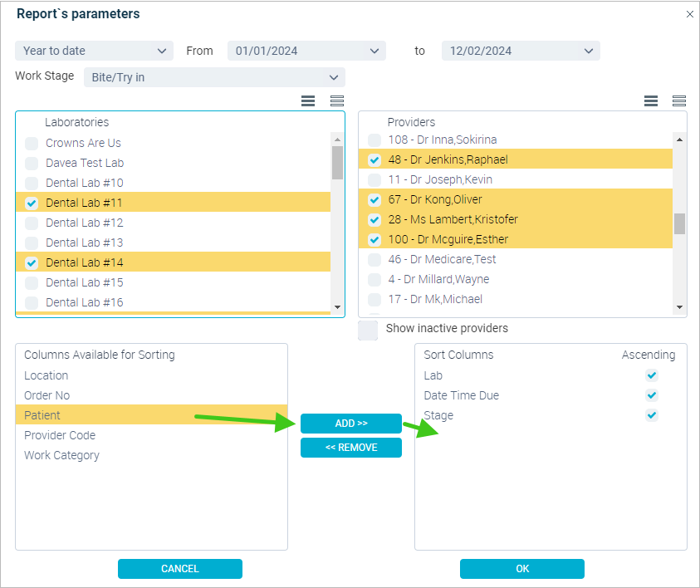Click Providers list scroll-down arrow
Image resolution: width=700 pixels, height=588 pixels.
tap(679, 307)
